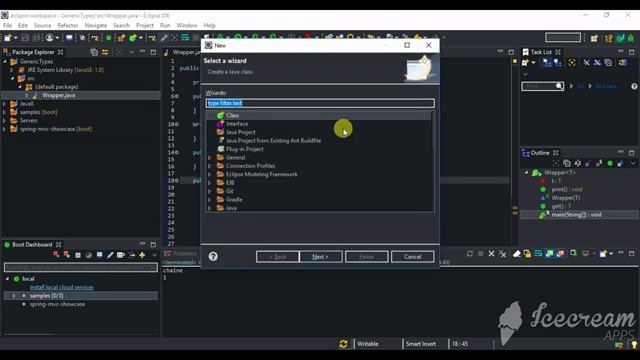Open the Window menu
This screenshot has height=360, width=640.
click(187, 25)
